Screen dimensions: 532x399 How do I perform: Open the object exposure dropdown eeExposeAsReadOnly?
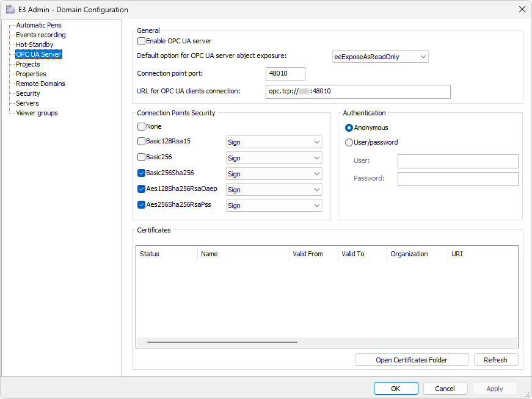pos(381,57)
